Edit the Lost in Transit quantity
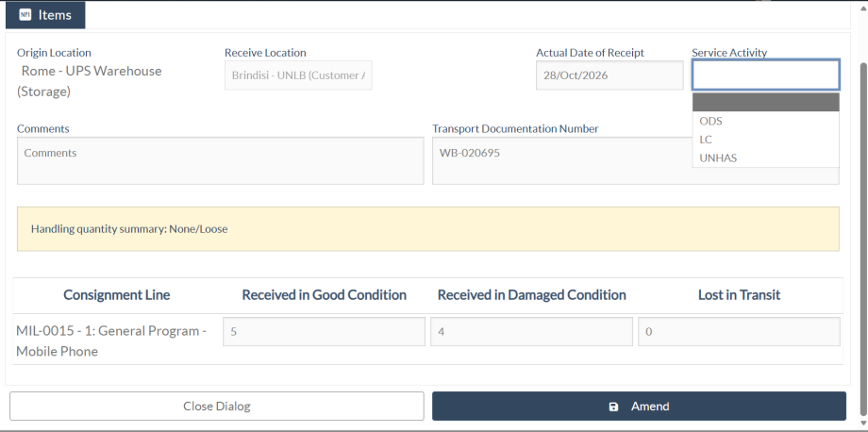 tap(739, 332)
